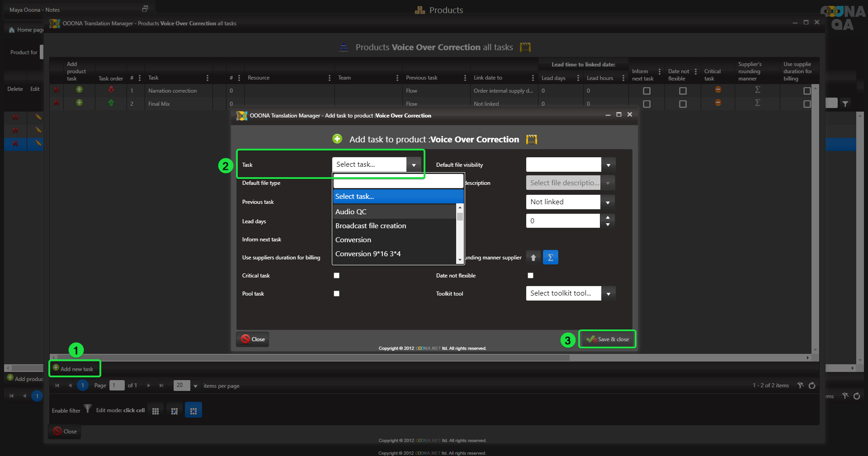Select the highlighted edit mode grid icon
This screenshot has height=456, width=868.
tap(193, 410)
